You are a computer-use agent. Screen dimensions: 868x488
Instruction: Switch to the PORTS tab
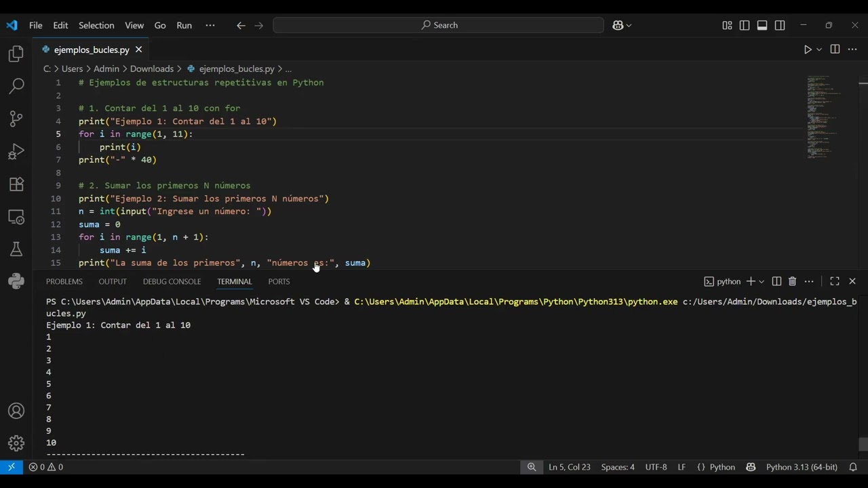click(279, 281)
